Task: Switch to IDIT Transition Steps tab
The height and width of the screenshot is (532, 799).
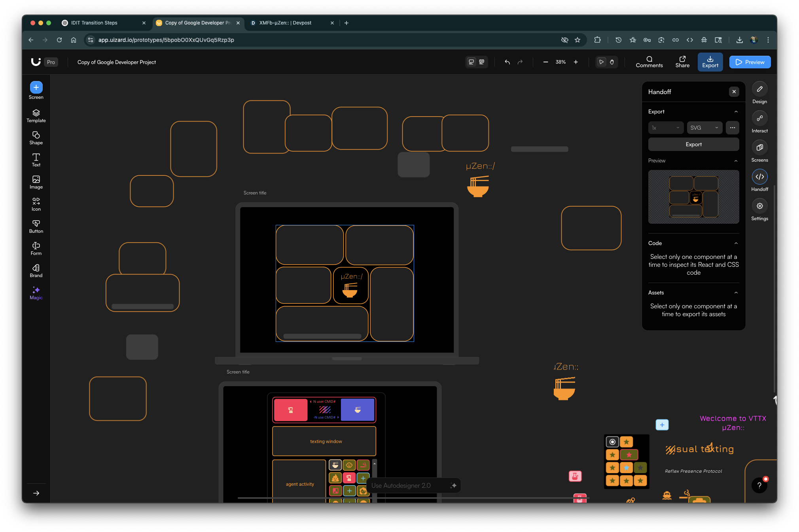Action: pos(94,23)
